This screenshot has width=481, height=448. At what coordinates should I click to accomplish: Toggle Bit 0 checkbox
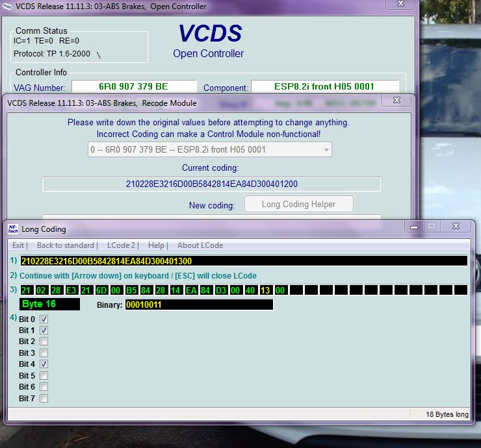[44, 319]
